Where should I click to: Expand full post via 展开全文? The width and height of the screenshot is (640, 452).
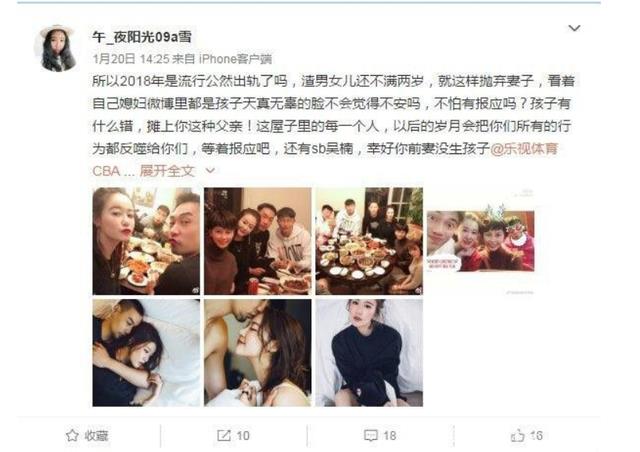point(167,171)
